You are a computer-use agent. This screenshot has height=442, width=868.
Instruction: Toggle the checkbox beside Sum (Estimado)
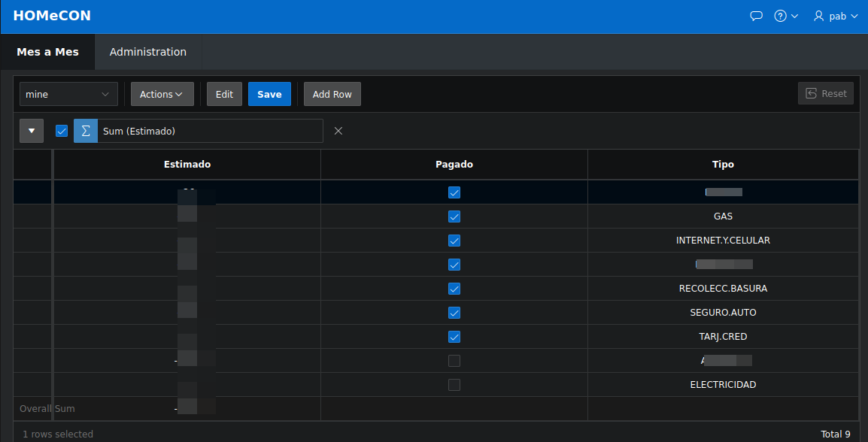pos(61,130)
